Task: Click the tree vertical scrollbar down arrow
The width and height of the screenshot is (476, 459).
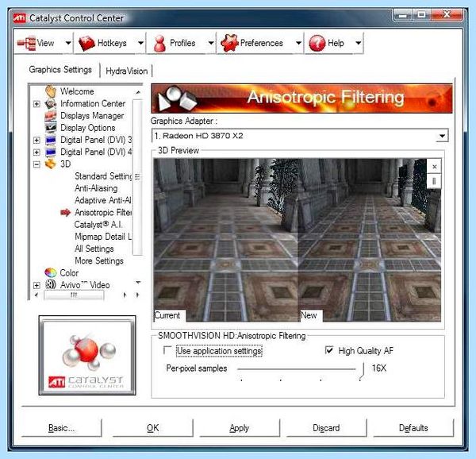Action: 138,283
